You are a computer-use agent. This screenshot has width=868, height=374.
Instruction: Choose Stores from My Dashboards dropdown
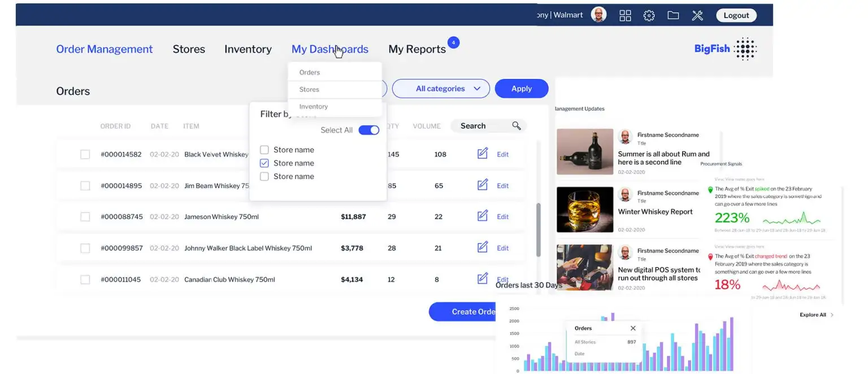(x=309, y=90)
